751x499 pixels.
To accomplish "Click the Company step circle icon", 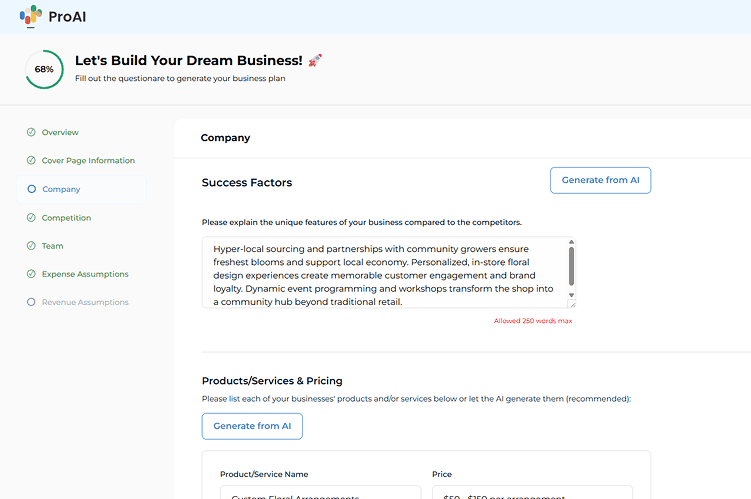I will (x=32, y=189).
